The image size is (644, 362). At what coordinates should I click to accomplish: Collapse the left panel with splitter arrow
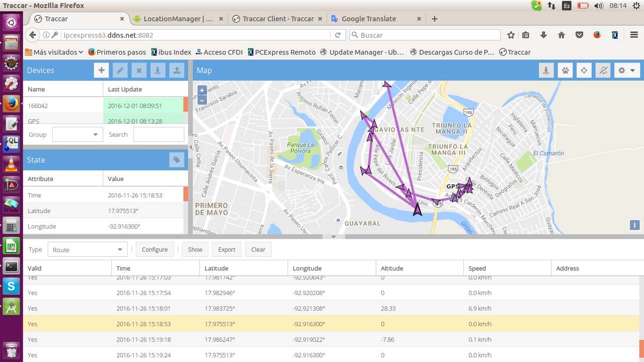click(x=191, y=147)
